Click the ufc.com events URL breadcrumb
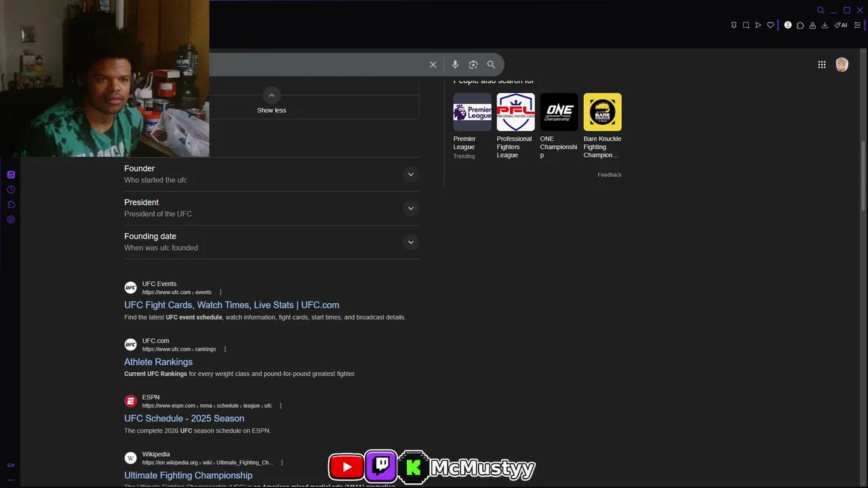The height and width of the screenshot is (488, 868). (x=176, y=292)
